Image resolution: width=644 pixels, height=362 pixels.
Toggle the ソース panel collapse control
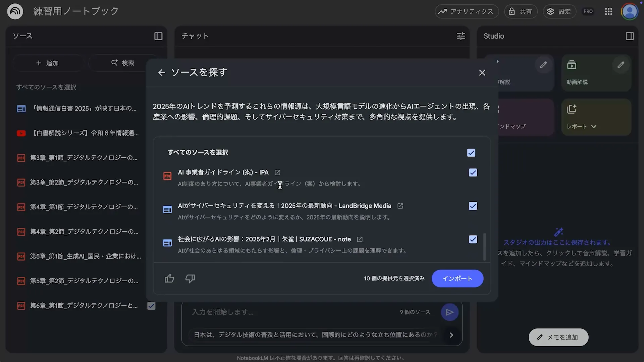[x=158, y=36]
